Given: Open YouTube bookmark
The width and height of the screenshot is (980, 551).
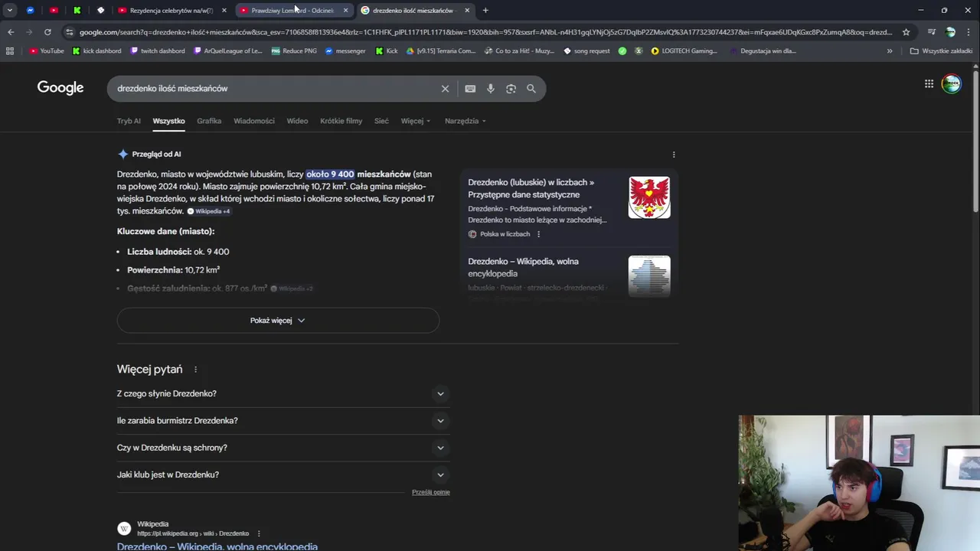Looking at the screenshot, I should (x=47, y=51).
